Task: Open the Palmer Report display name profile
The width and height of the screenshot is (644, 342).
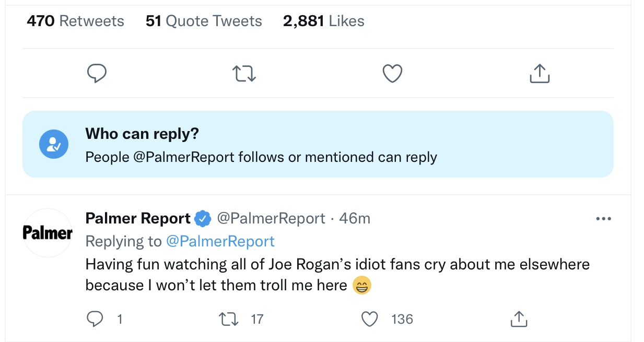Action: (138, 218)
